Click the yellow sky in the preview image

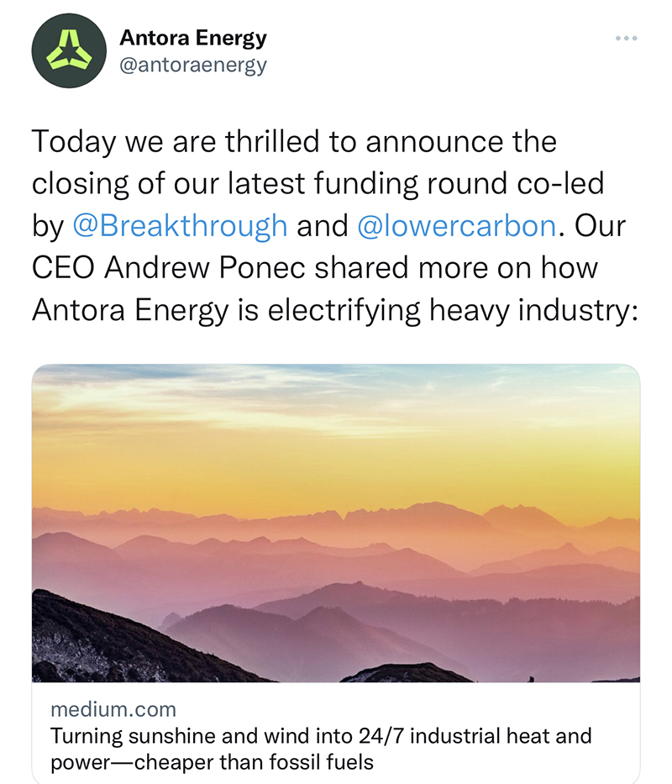(x=336, y=454)
